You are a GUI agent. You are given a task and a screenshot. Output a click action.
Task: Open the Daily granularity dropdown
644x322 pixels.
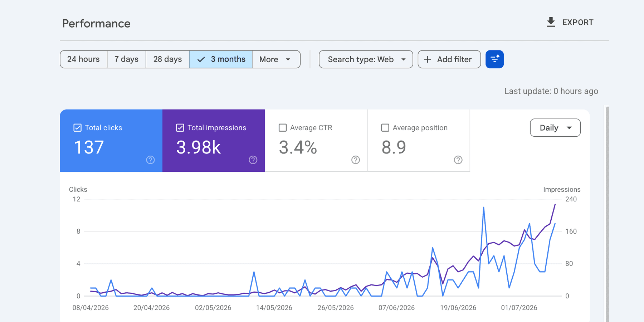555,128
